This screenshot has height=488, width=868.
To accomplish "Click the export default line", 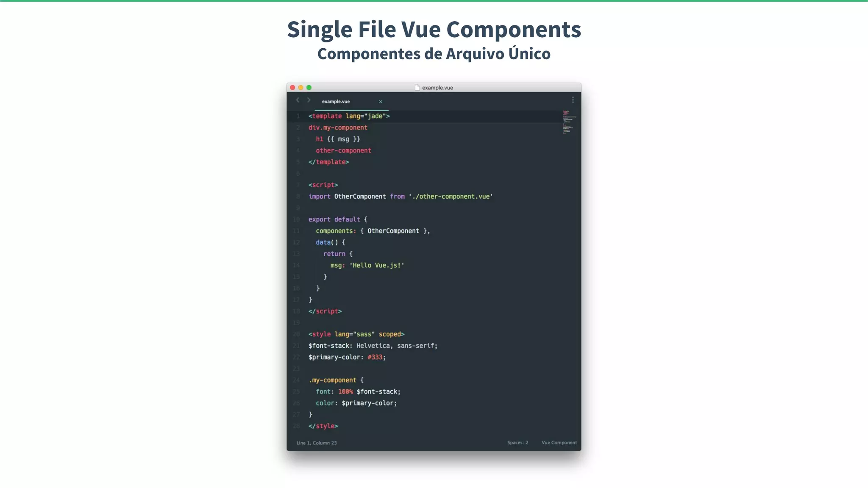I will point(338,219).
